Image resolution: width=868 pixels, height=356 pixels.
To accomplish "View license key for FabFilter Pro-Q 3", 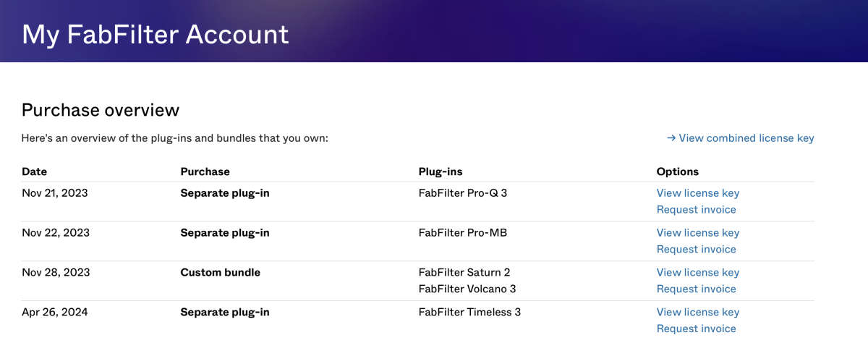I will [698, 193].
